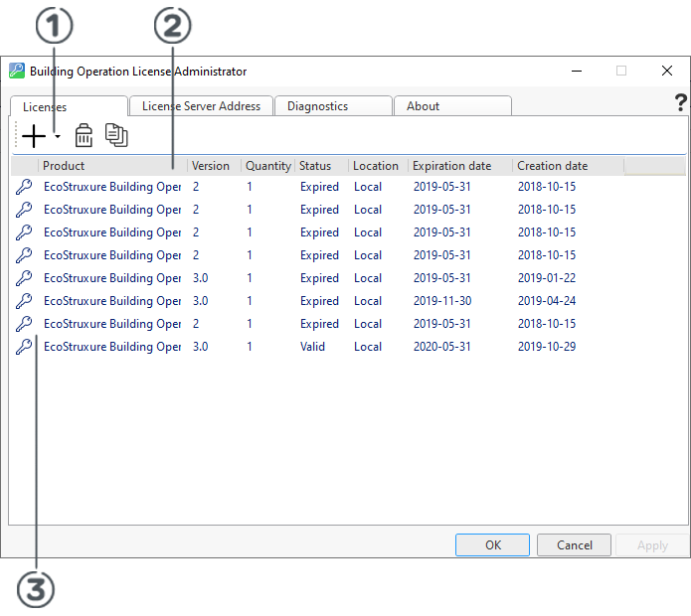The image size is (691, 616).
Task: Sort by the Location column header
Action: [378, 166]
